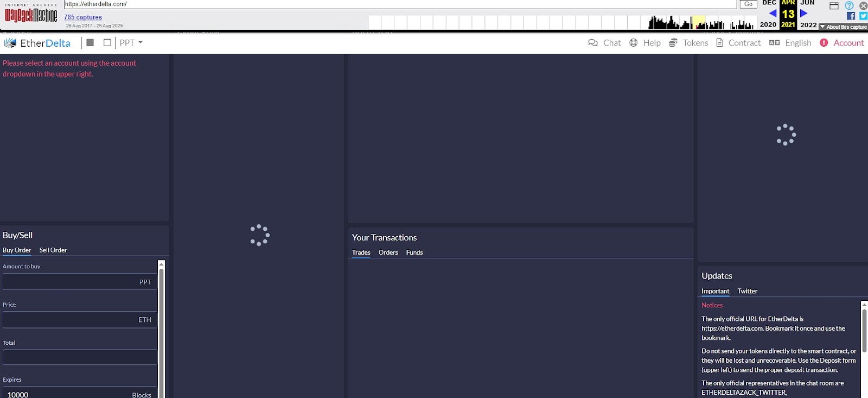Open the Help menu

tap(652, 43)
